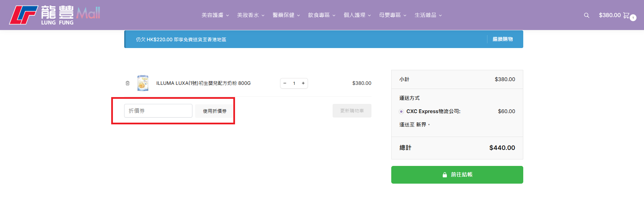Focus the 折價券 coupon code field

tap(158, 111)
